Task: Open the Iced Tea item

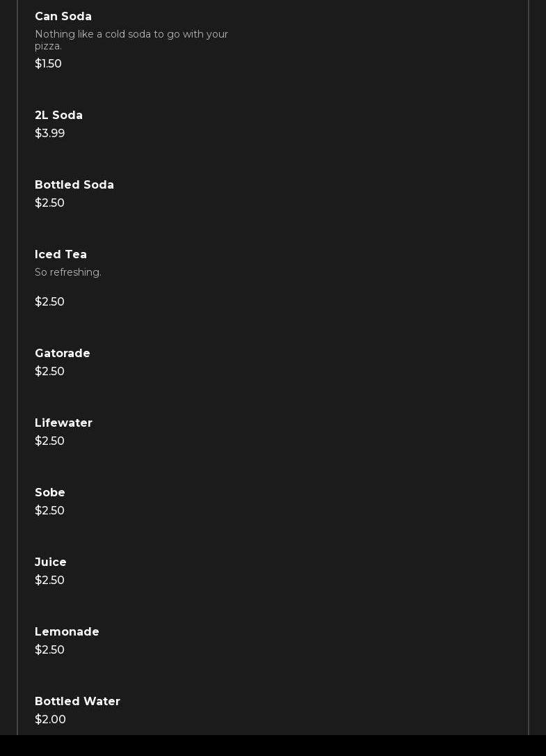Action: 61,255
